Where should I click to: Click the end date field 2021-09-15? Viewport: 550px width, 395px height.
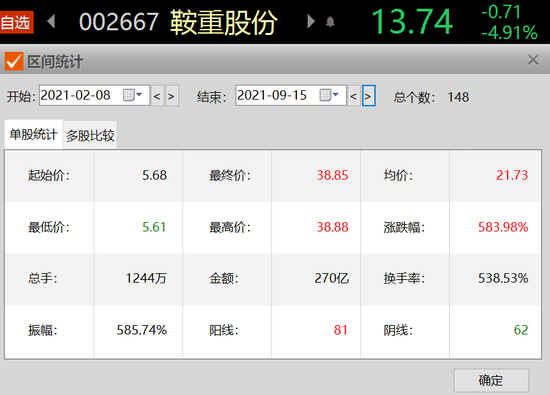coord(290,95)
